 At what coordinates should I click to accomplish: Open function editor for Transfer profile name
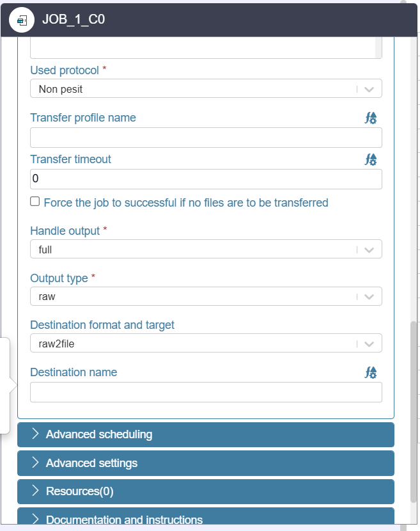[x=371, y=118]
